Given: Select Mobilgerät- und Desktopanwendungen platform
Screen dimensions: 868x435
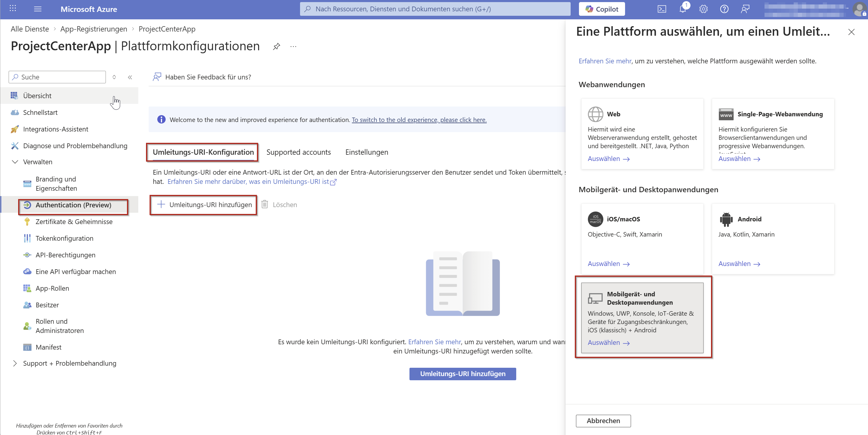Looking at the screenshot, I should point(642,318).
